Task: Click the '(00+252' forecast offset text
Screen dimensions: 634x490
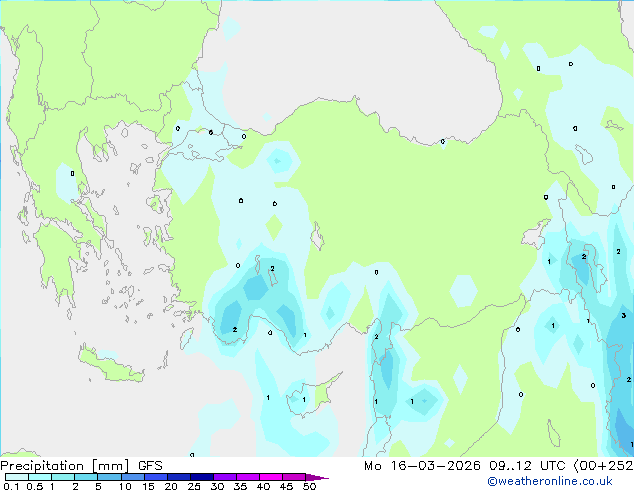Action: point(603,466)
